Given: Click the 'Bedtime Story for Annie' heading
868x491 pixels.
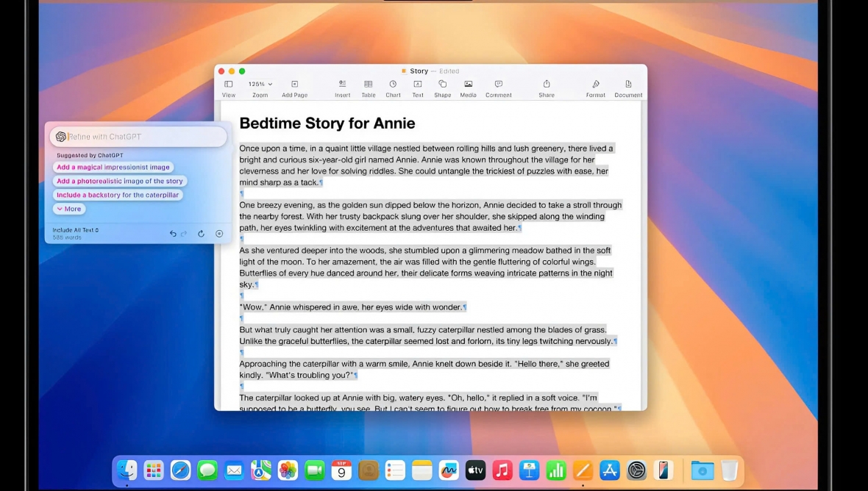Looking at the screenshot, I should [x=327, y=123].
